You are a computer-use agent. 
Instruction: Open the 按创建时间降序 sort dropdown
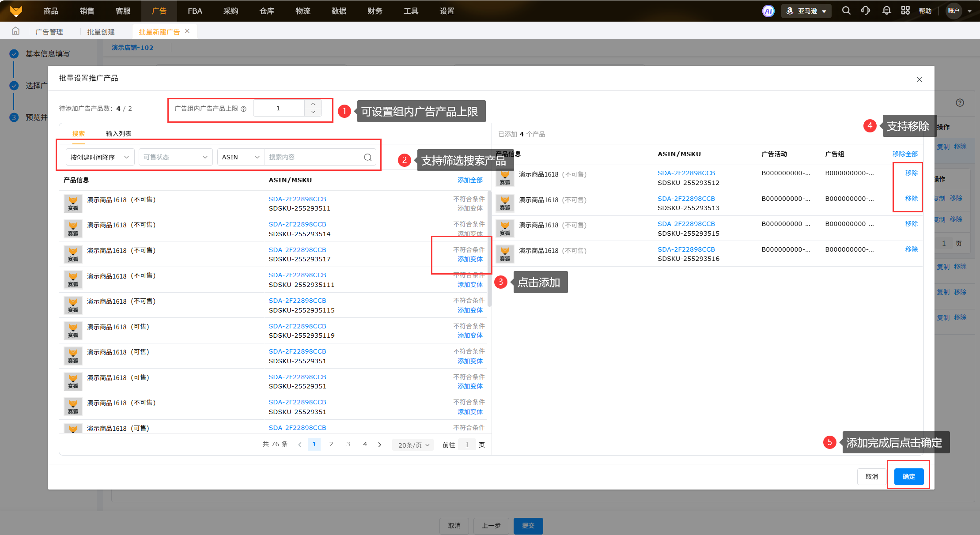(x=100, y=157)
